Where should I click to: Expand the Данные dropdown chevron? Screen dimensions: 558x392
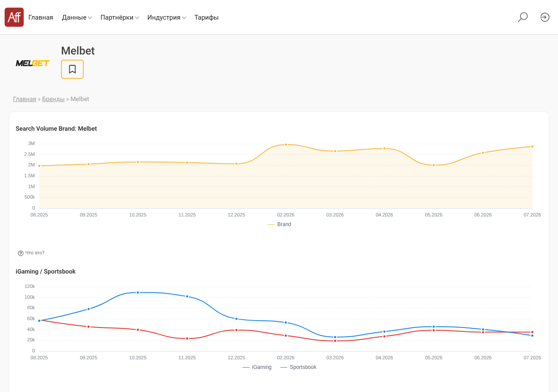tap(90, 18)
